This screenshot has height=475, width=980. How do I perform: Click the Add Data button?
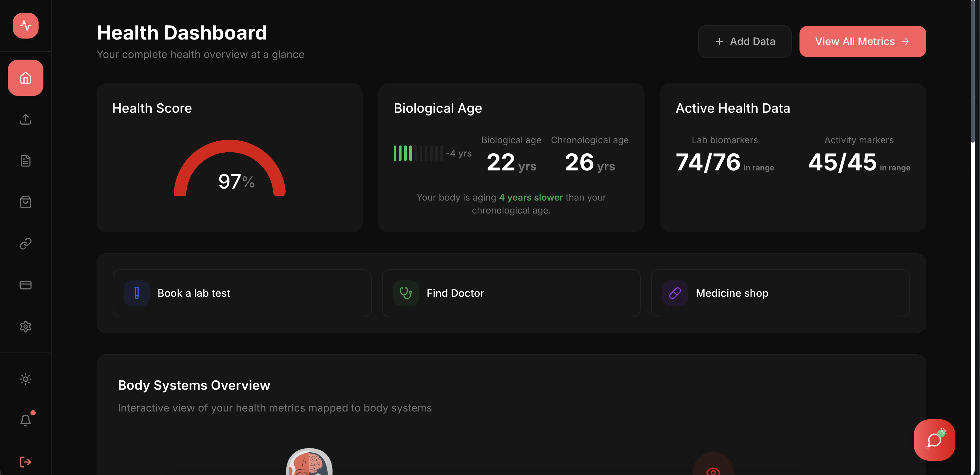point(744,41)
